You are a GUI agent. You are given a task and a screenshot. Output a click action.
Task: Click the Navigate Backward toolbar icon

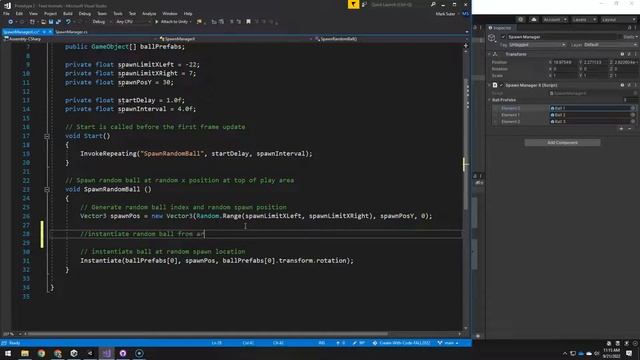coord(11,22)
